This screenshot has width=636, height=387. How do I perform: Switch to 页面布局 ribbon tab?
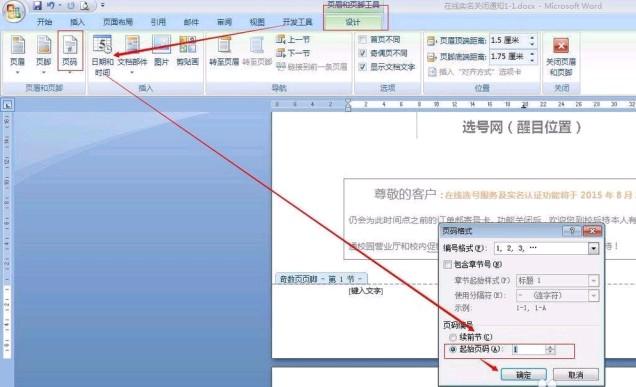[118, 22]
